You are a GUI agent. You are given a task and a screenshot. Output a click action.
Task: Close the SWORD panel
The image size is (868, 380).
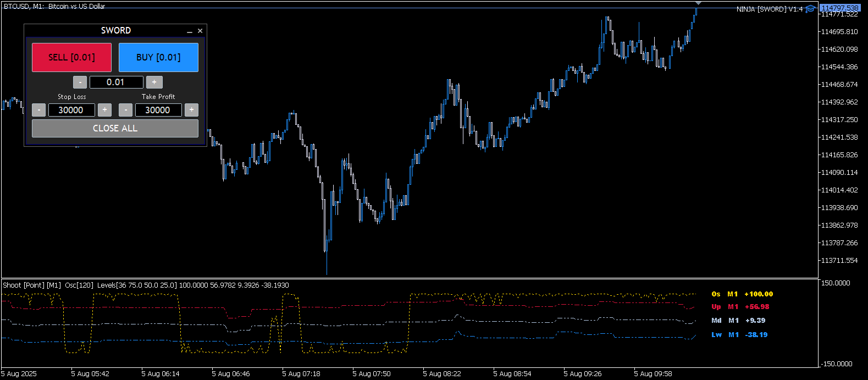[200, 31]
